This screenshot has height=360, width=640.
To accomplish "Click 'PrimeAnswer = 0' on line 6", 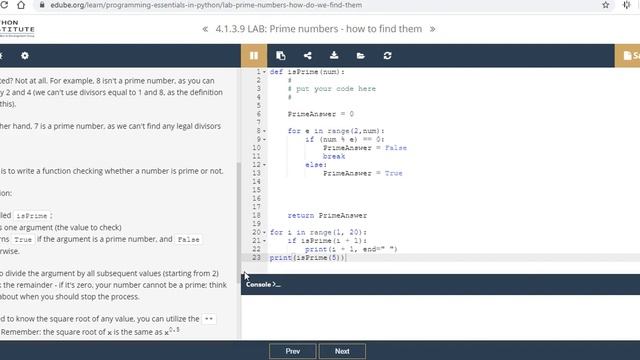I will pyautogui.click(x=321, y=114).
